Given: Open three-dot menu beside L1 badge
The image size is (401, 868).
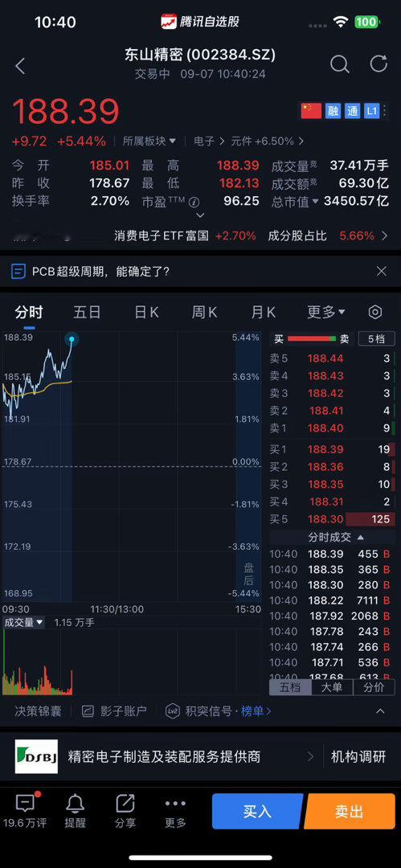Looking at the screenshot, I should [x=386, y=111].
